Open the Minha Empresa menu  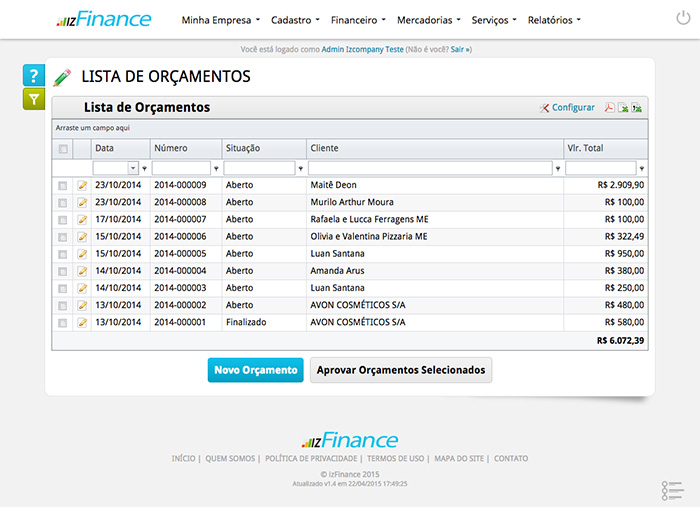pos(220,20)
